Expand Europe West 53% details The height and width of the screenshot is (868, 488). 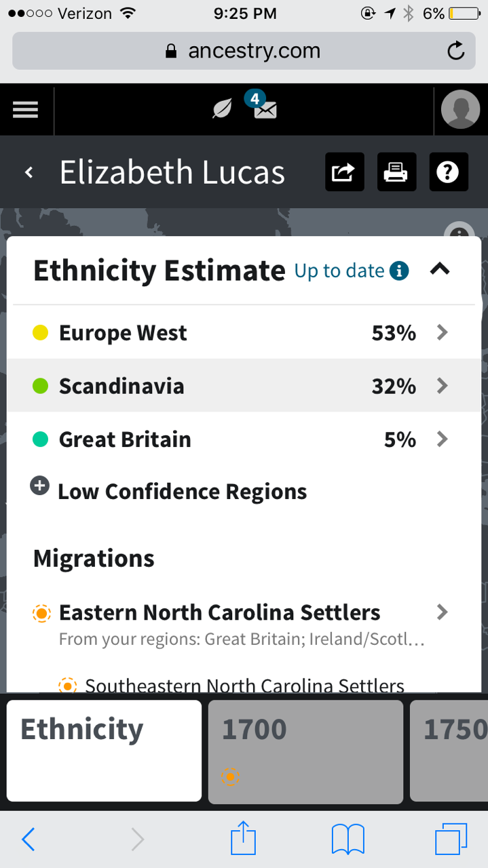[x=442, y=332]
